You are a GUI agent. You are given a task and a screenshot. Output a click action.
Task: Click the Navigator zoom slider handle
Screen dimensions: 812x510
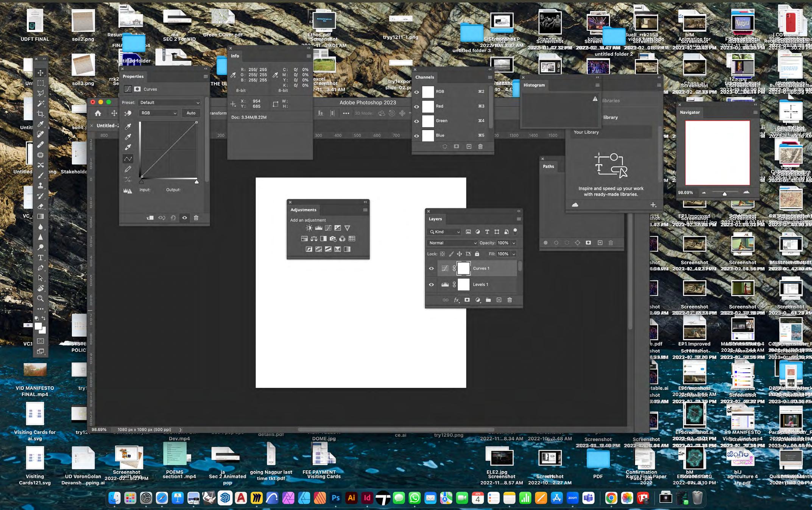(x=725, y=194)
